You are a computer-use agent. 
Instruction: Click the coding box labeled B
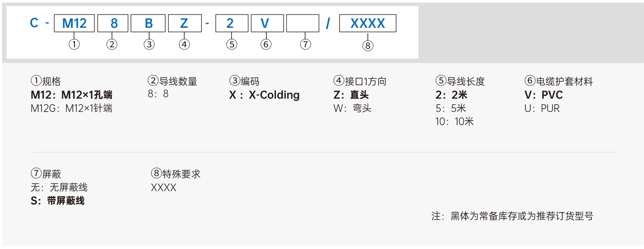[148, 23]
